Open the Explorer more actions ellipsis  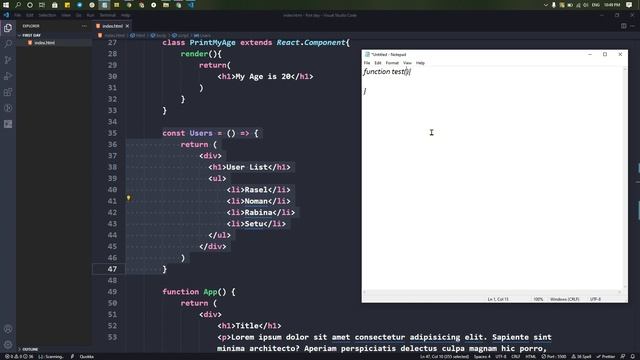click(84, 26)
